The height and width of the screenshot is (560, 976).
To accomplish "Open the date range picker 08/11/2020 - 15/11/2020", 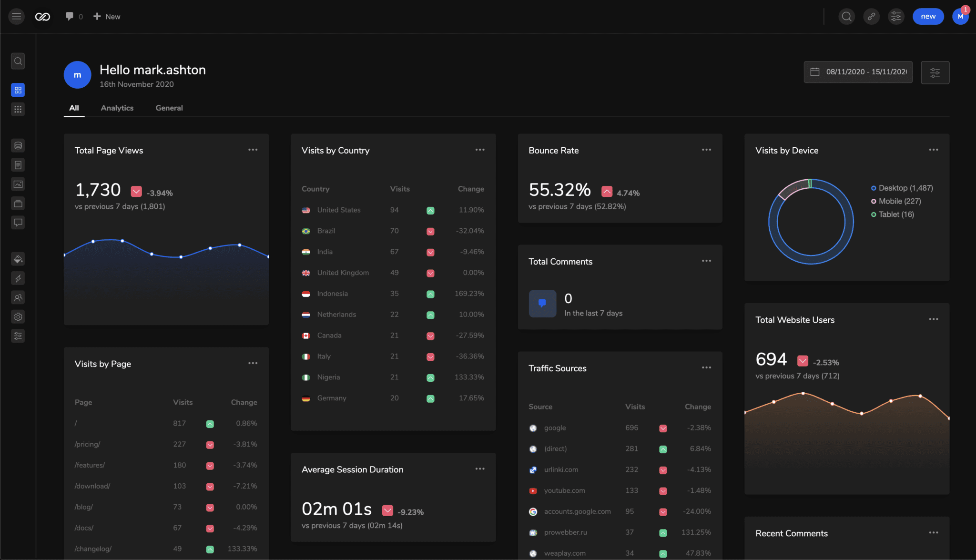I will (x=857, y=72).
